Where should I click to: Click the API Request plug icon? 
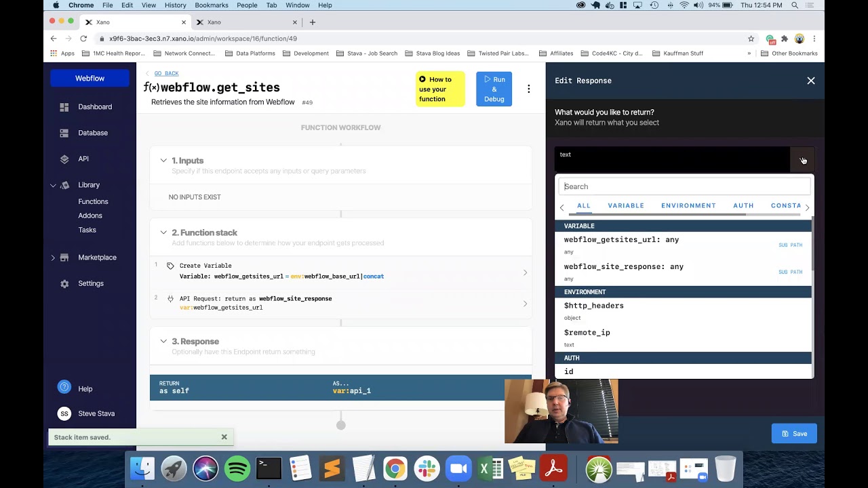(170, 298)
